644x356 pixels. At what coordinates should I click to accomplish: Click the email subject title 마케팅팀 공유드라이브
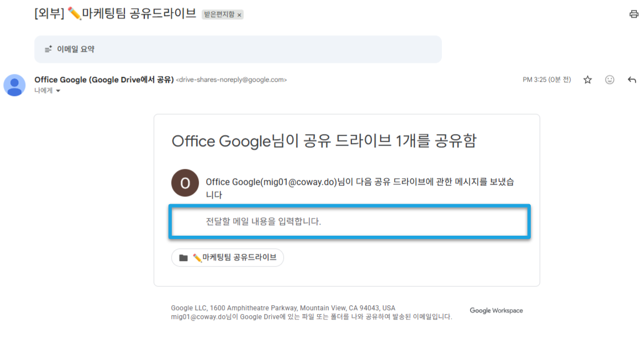click(139, 14)
